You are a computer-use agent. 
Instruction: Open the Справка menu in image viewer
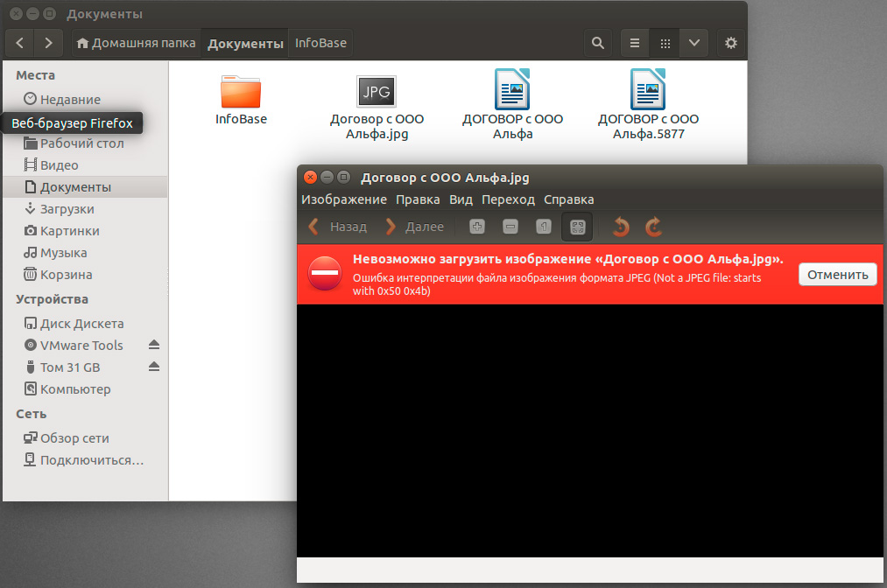click(x=569, y=199)
